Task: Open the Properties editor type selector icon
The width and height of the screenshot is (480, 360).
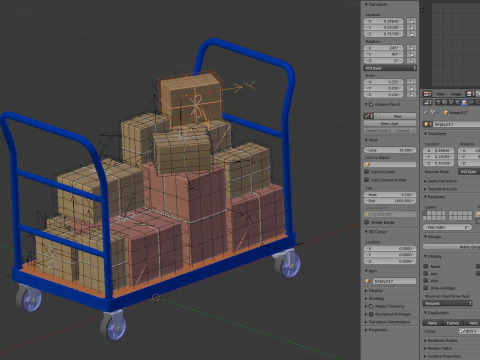Action: click(427, 103)
